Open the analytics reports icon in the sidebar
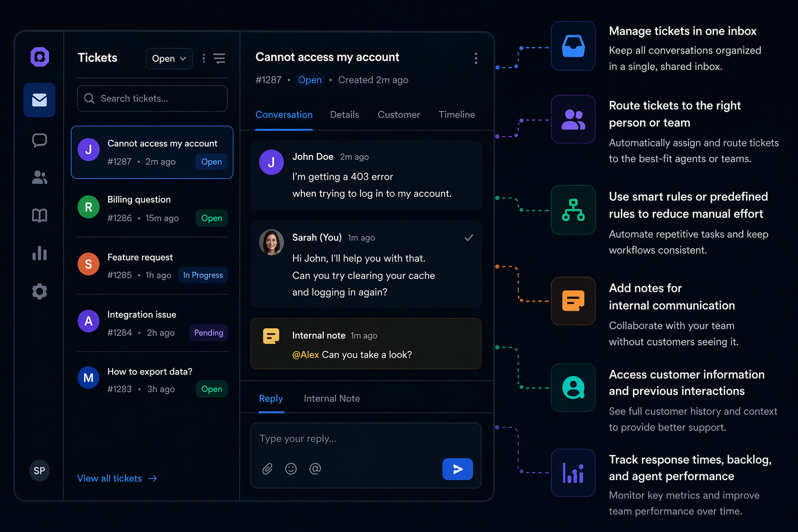This screenshot has width=798, height=532. (x=39, y=253)
